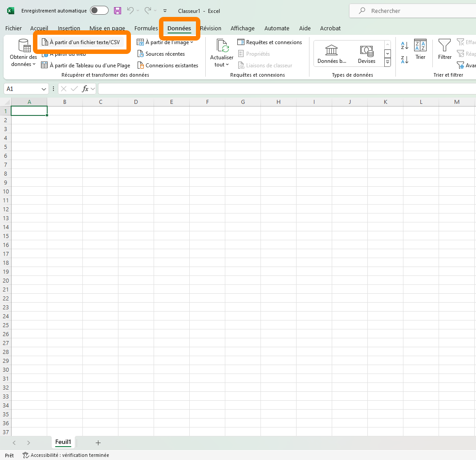Image resolution: width=476 pixels, height=460 pixels.
Task: Open the undo history dropdown arrow
Action: pos(138,11)
